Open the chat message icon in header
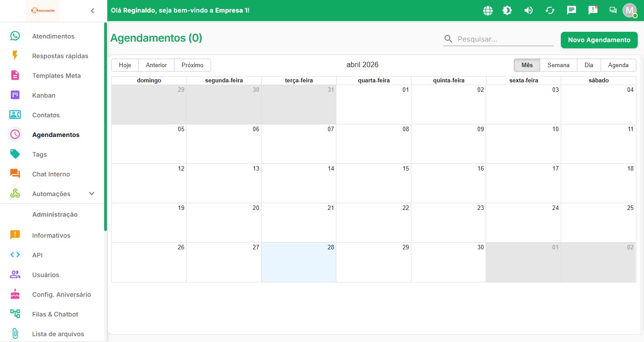The width and height of the screenshot is (644, 342). [572, 10]
